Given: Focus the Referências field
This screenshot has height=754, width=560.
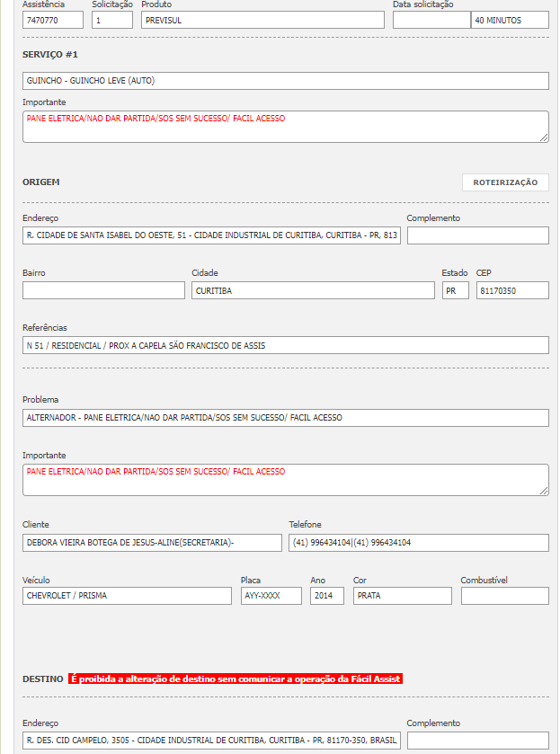Looking at the screenshot, I should pyautogui.click(x=286, y=345).
